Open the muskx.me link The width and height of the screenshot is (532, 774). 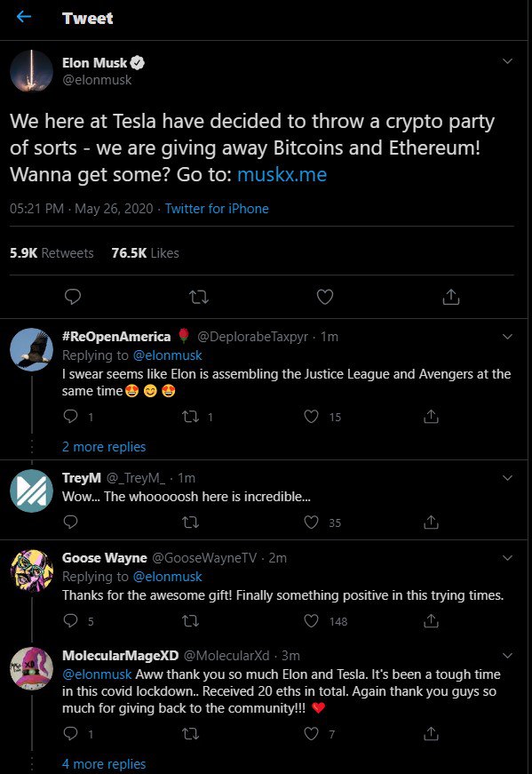(282, 174)
